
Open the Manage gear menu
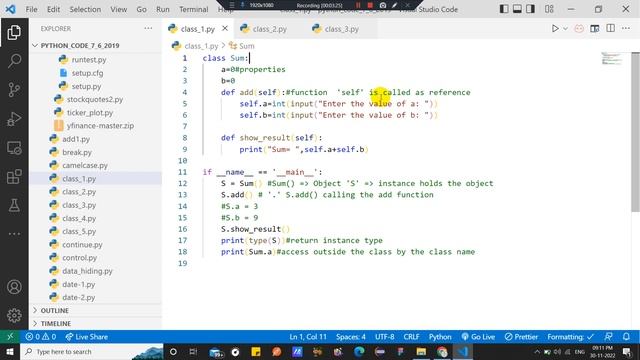point(14,315)
